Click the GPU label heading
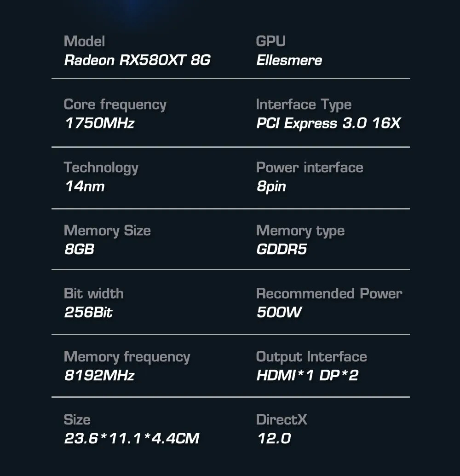The height and width of the screenshot is (476, 460). (x=270, y=41)
